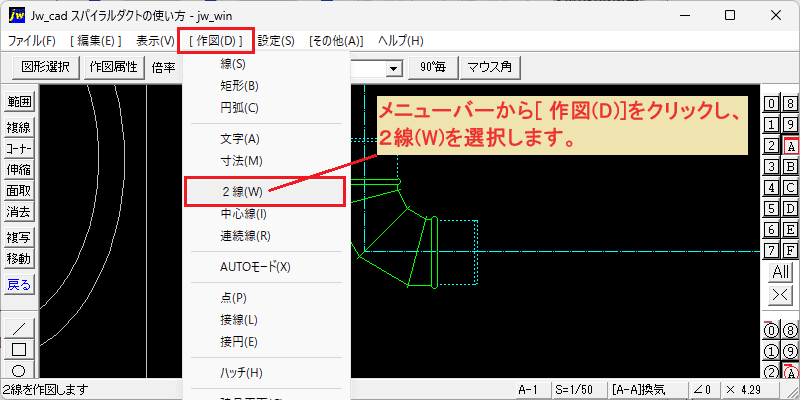Select 2線(W) in the menu
The image size is (800, 400).
[265, 192]
